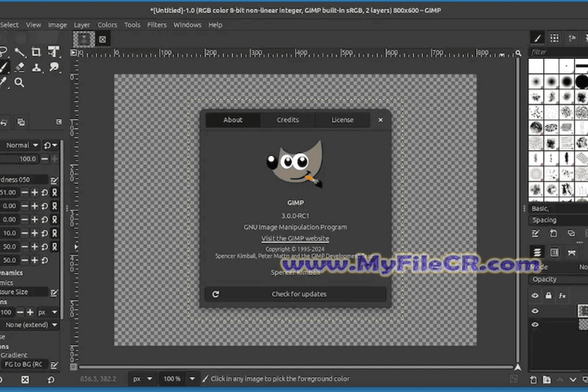Toggle link for the 10.0 value
Image resolution: width=588 pixels, height=392 pixels.
(x=55, y=233)
